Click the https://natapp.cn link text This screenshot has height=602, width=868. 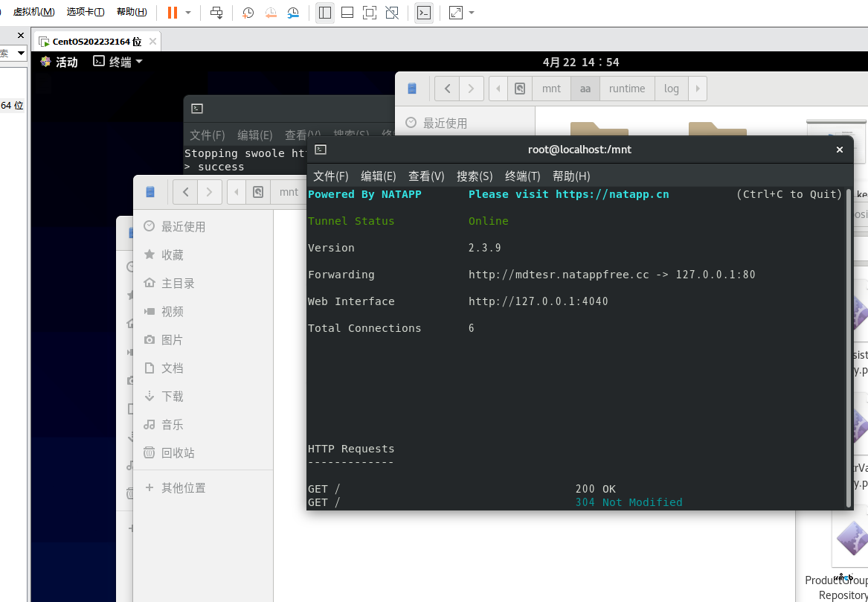[x=612, y=194]
